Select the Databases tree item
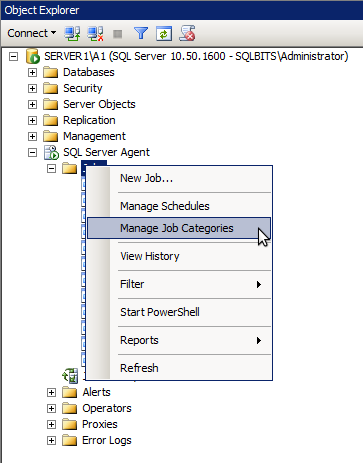Screen dimensions: 363x463 coord(89,72)
